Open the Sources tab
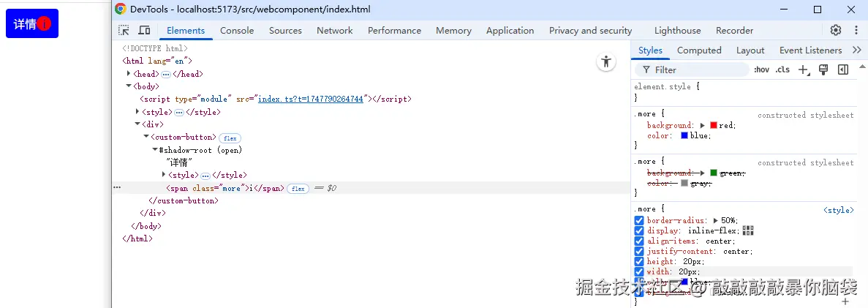The height and width of the screenshot is (308, 868). pyautogui.click(x=285, y=31)
